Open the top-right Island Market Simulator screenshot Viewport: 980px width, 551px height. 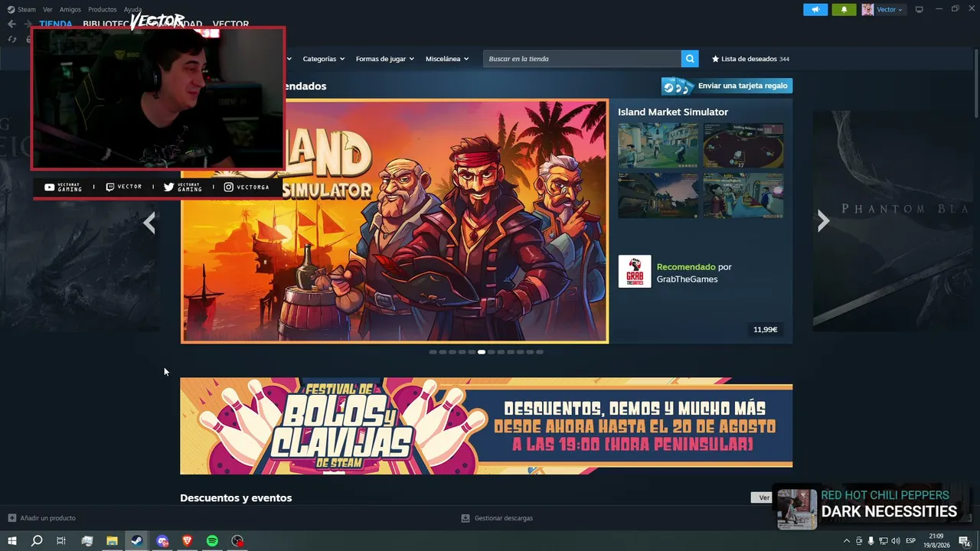pyautogui.click(x=743, y=145)
